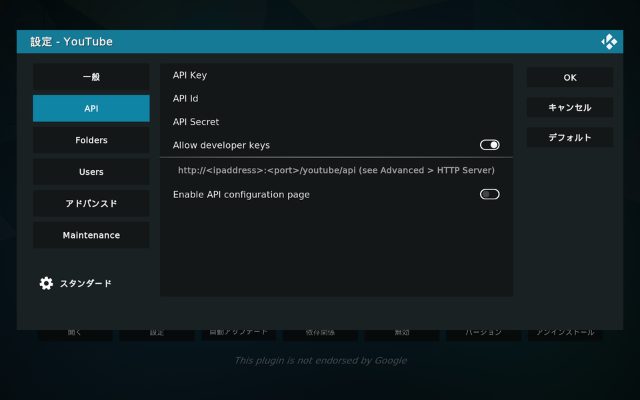This screenshot has width=640, height=400.
Task: Click the API Secret setting row
Action: click(x=336, y=122)
